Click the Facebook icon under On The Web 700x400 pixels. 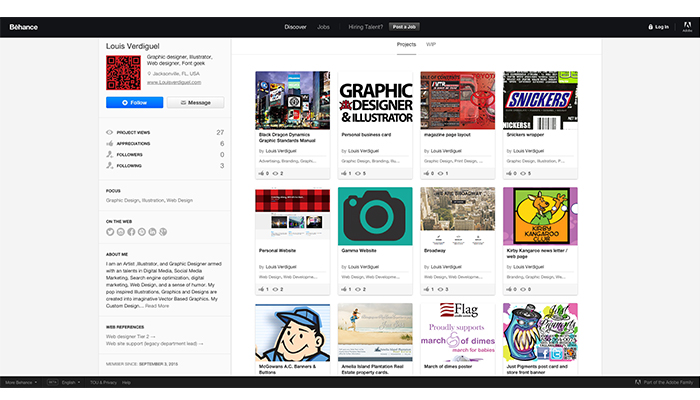tap(131, 232)
